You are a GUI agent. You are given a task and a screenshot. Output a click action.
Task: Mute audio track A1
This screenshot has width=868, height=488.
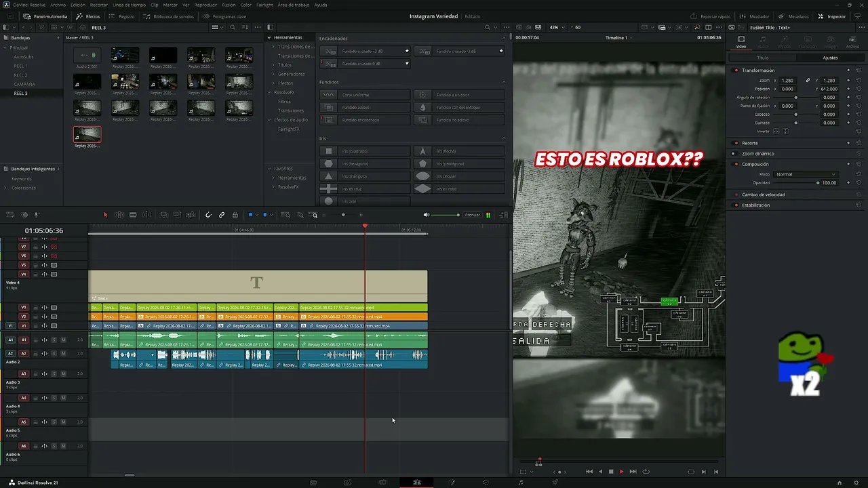63,340
